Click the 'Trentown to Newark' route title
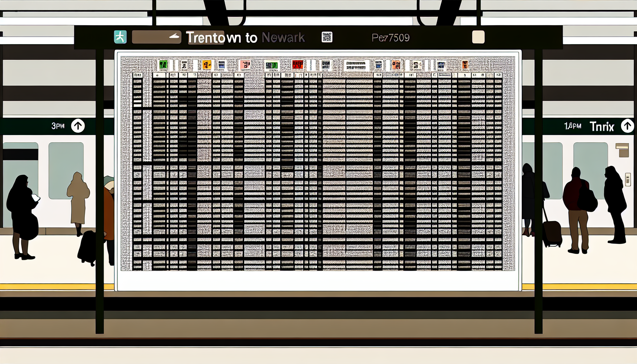This screenshot has width=637, height=364. tap(245, 37)
